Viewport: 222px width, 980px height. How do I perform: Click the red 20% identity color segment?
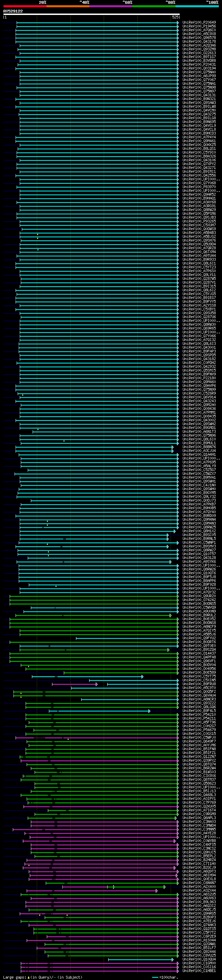click(25, 7)
